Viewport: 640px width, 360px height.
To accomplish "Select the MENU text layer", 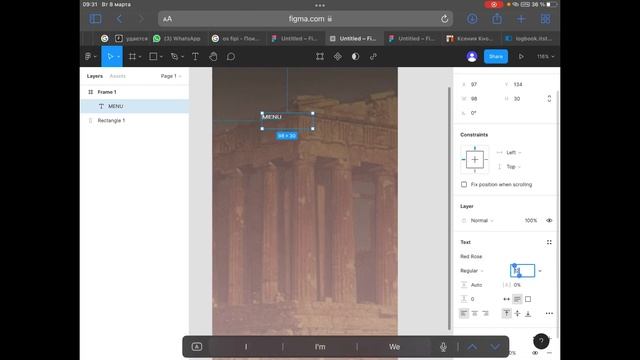I will point(135,106).
